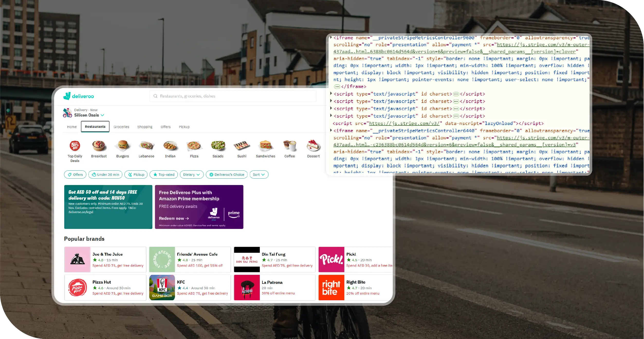Toggle the Under 30 min filter
This screenshot has height=339, width=644.
click(105, 175)
